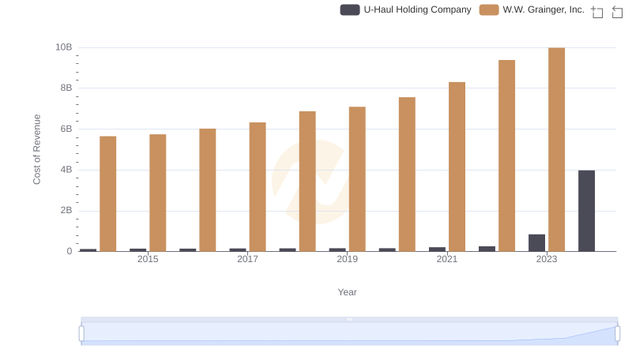
Task: Select the W.W. Grainger bar for 2015
Action: (x=157, y=193)
